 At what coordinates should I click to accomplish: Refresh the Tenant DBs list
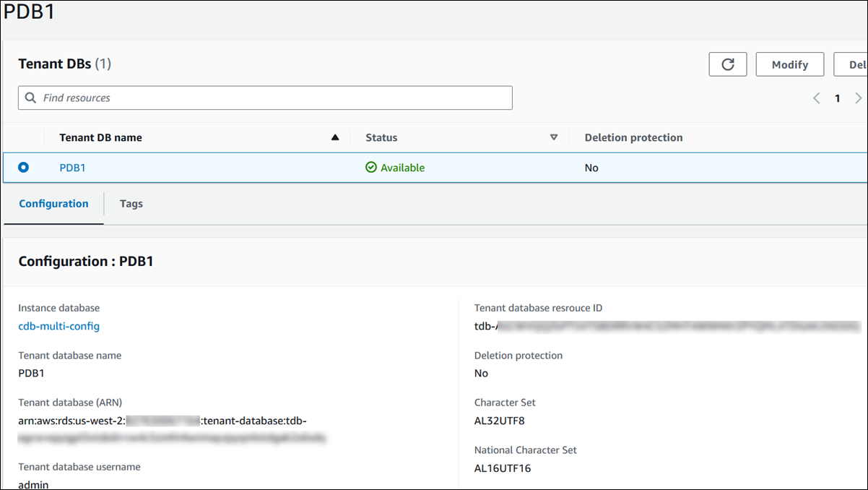727,64
